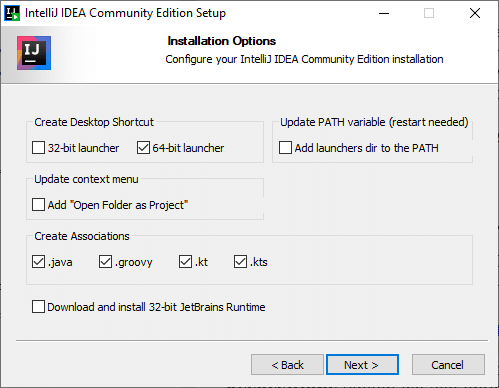Viewport: 499px width, 388px height.
Task: Close the setup window
Action: pos(475,13)
